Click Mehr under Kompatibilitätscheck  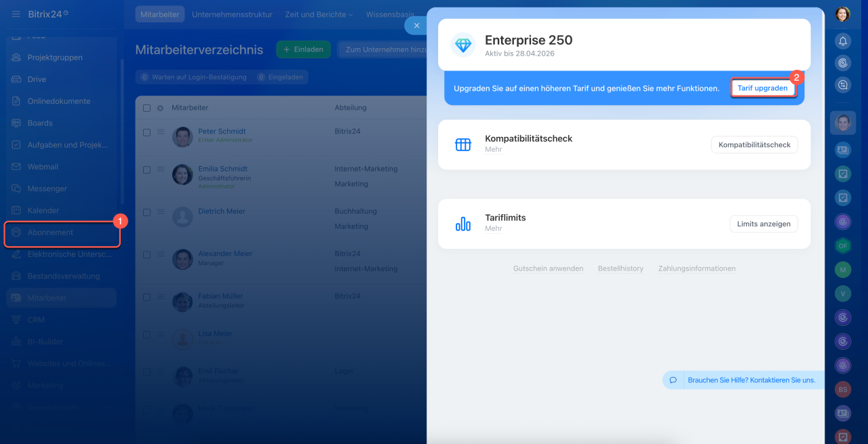coord(494,150)
